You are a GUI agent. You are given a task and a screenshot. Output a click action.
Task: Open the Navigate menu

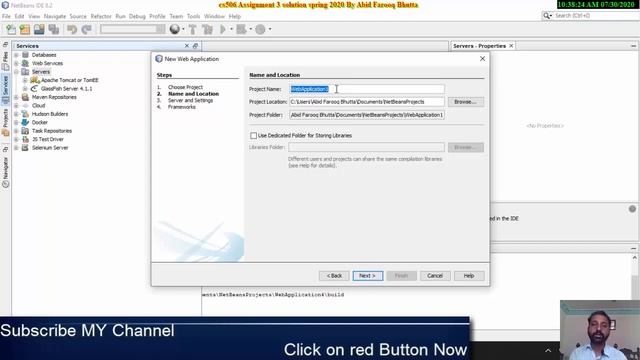[x=55, y=16]
